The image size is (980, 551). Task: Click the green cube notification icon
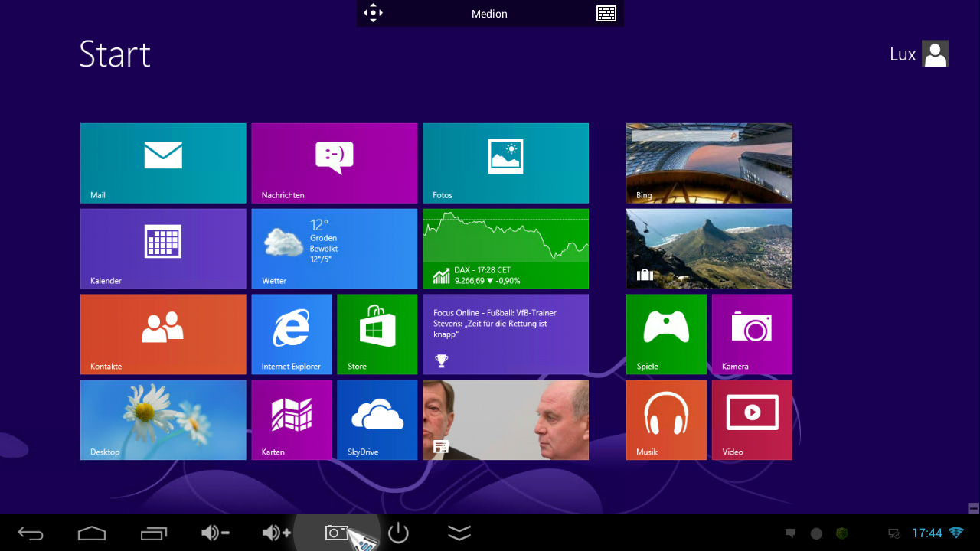(842, 533)
